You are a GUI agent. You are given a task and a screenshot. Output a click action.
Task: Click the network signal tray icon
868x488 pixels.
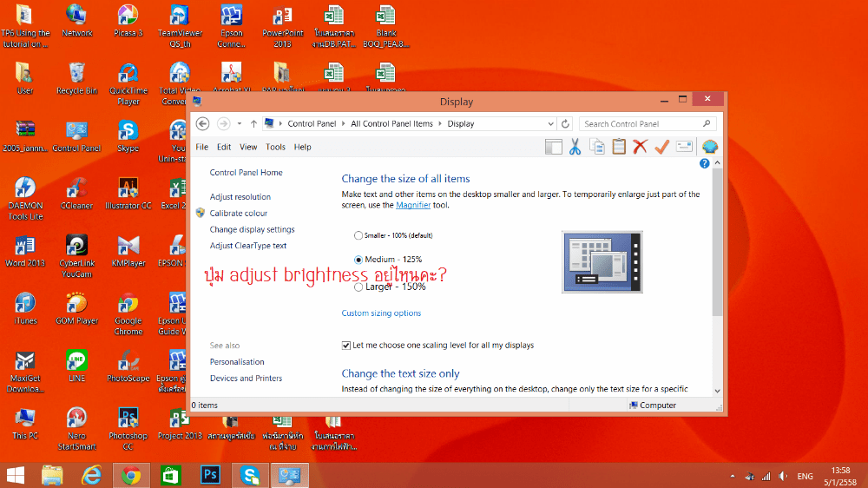point(766,477)
